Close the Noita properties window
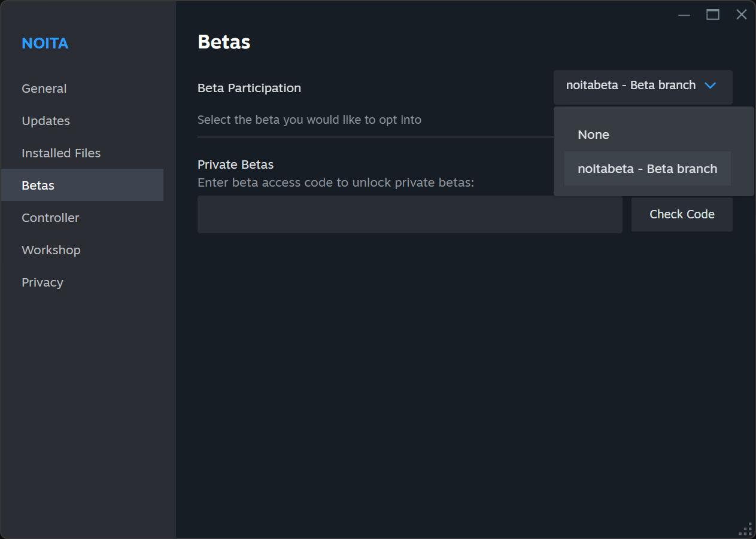Screen dimensions: 756x539 click(741, 14)
